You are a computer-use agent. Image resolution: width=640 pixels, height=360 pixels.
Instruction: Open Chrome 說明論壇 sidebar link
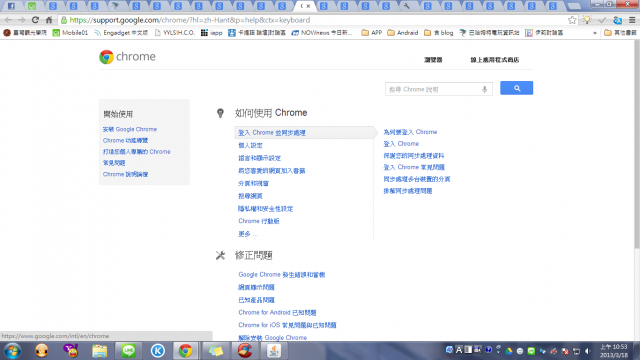125,174
